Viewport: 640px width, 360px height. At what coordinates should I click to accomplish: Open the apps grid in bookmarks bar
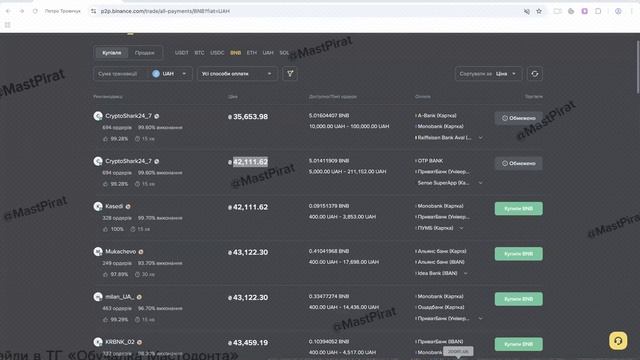click(x=7, y=25)
